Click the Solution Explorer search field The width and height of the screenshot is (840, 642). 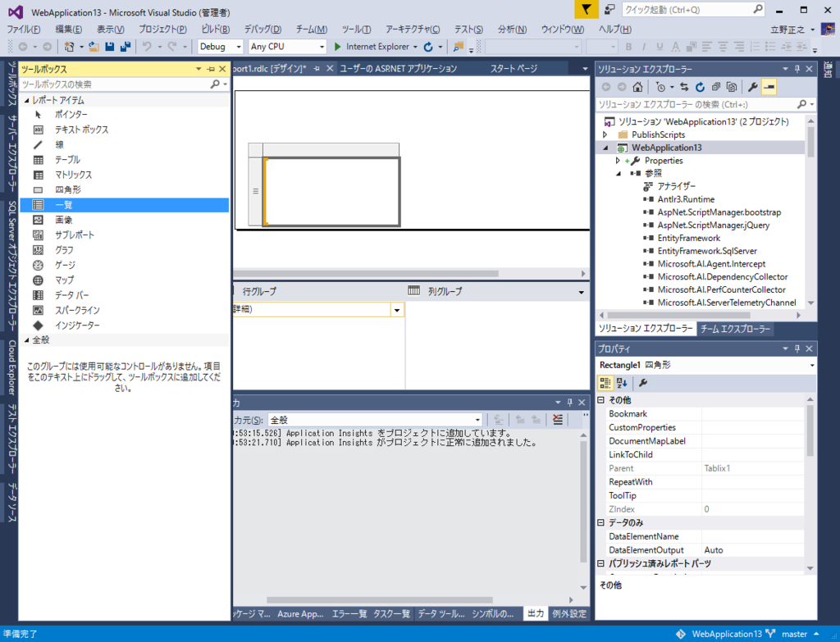tap(697, 104)
